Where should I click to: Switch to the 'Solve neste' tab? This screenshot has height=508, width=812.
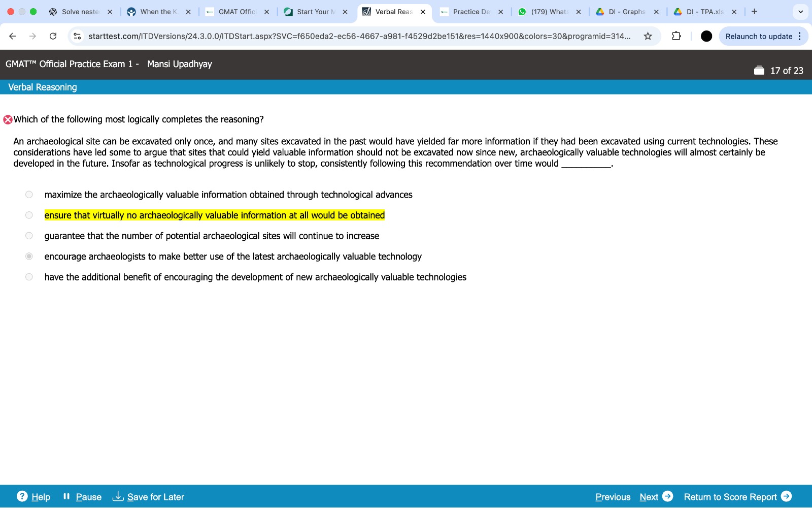[80, 12]
